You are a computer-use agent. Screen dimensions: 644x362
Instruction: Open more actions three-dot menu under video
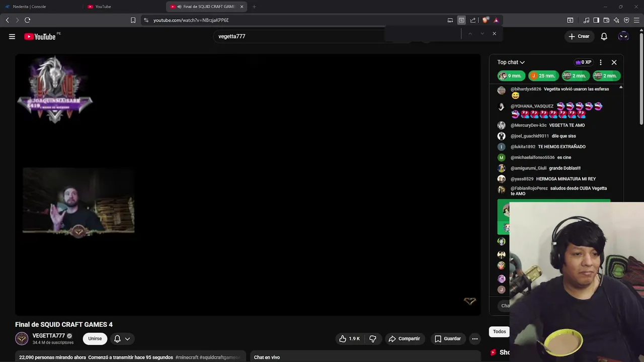coord(474,339)
